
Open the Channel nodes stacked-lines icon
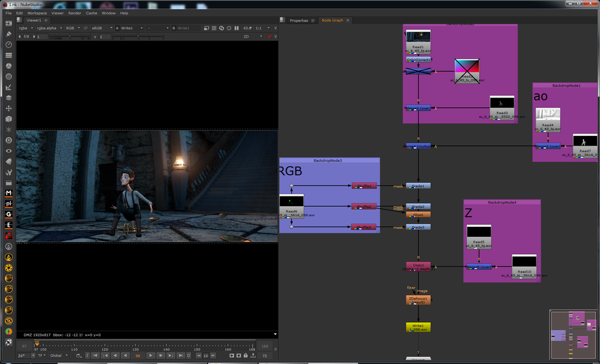click(8, 55)
